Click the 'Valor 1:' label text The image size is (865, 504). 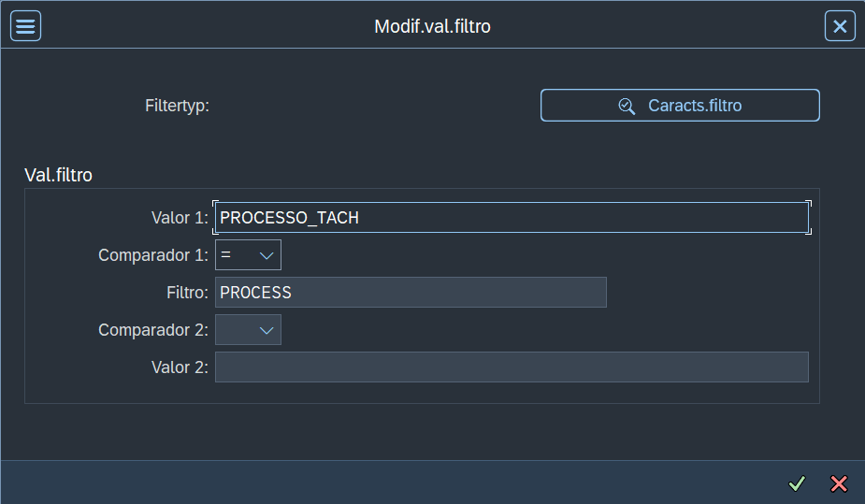pos(180,218)
